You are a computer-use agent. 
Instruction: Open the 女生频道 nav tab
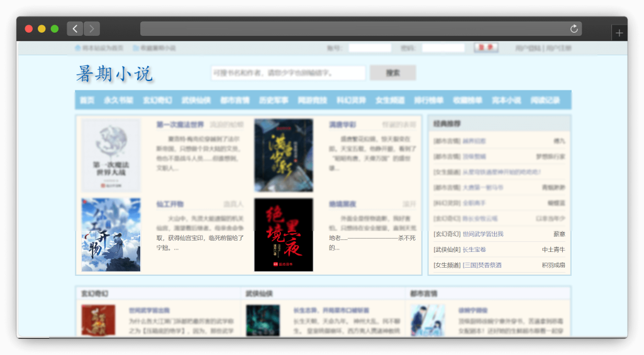click(390, 100)
